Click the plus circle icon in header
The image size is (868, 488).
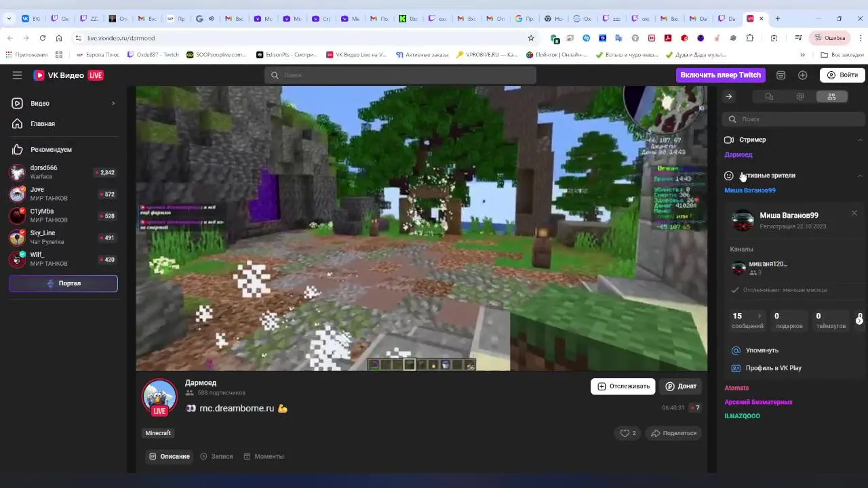tap(803, 75)
